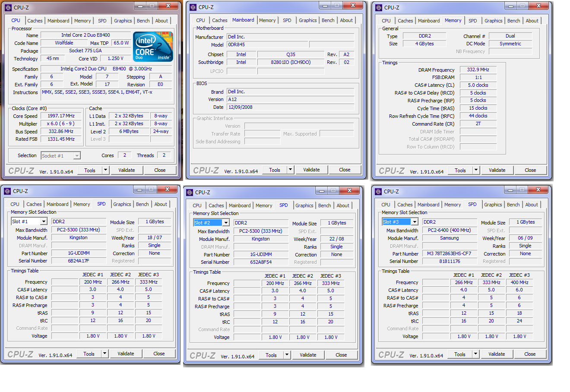The width and height of the screenshot is (570, 392).
Task: Open About tab in the Mainboard window
Action: 346,20
